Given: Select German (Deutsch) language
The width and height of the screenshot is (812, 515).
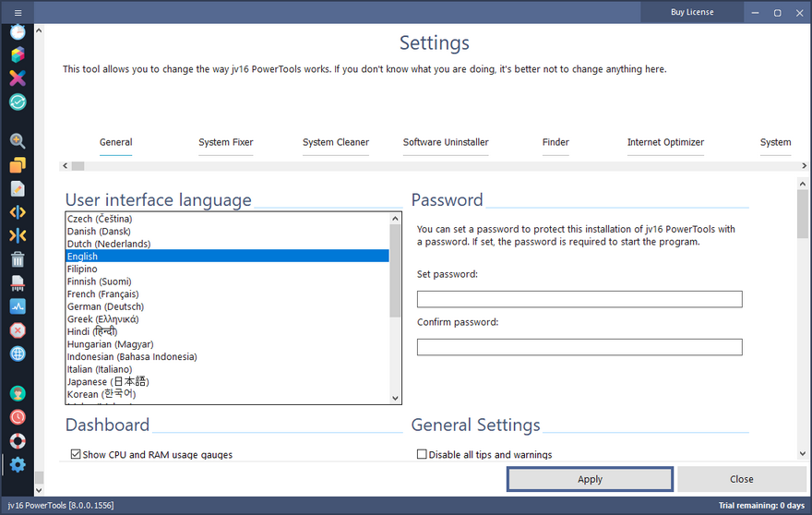Looking at the screenshot, I should tap(227, 306).
